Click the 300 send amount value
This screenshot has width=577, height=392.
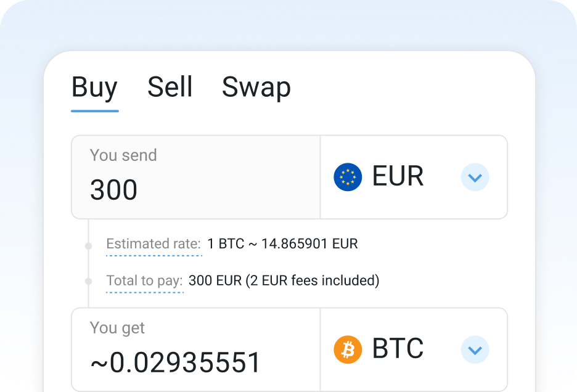tap(114, 190)
